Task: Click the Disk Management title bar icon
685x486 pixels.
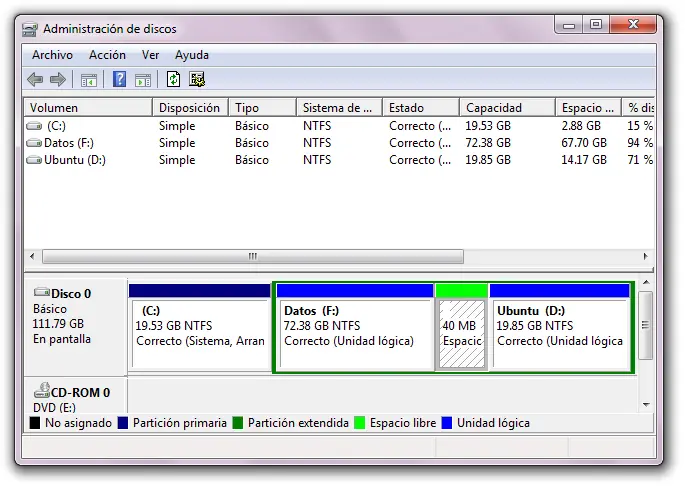Action: [x=29, y=30]
